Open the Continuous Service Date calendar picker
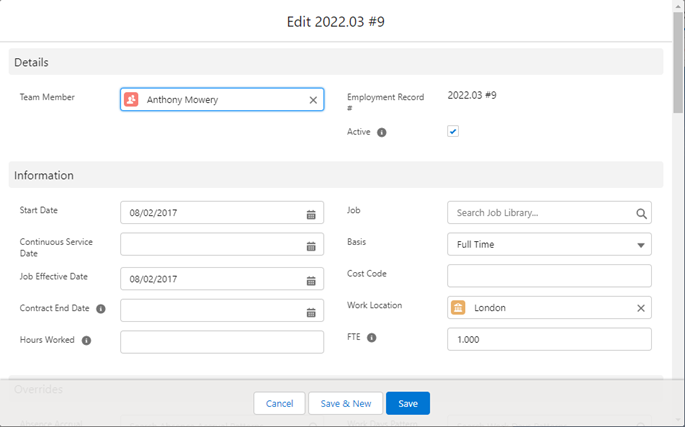 click(311, 246)
